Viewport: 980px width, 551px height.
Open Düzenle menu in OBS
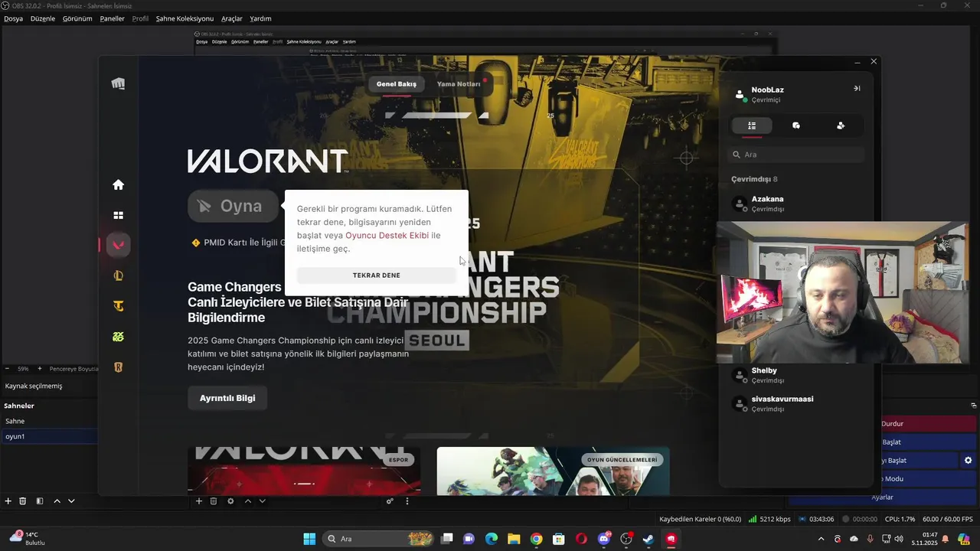(43, 18)
